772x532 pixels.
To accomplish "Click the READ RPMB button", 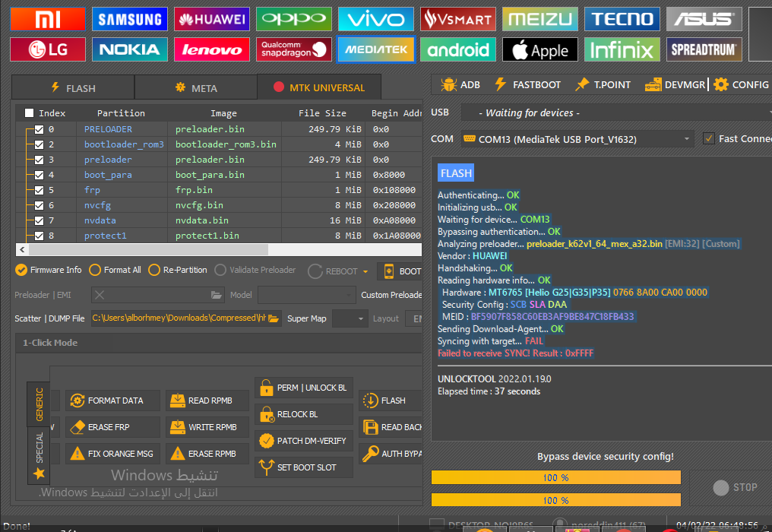I will [207, 401].
